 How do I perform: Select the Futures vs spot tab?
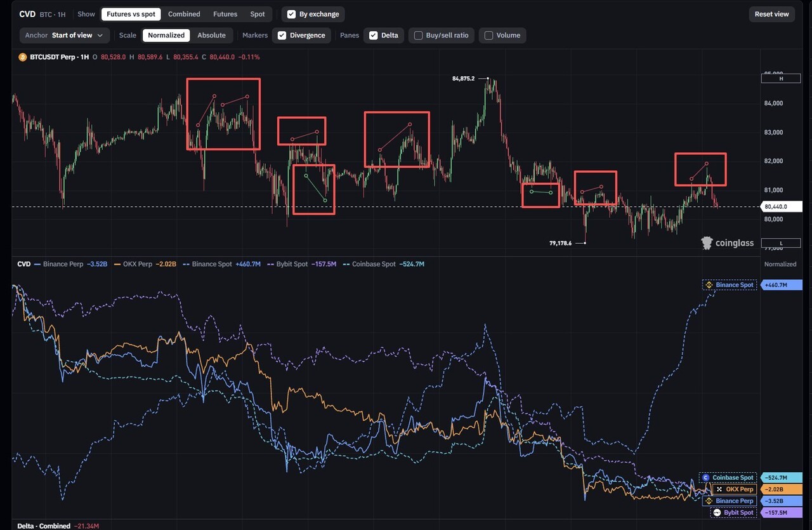pos(131,14)
